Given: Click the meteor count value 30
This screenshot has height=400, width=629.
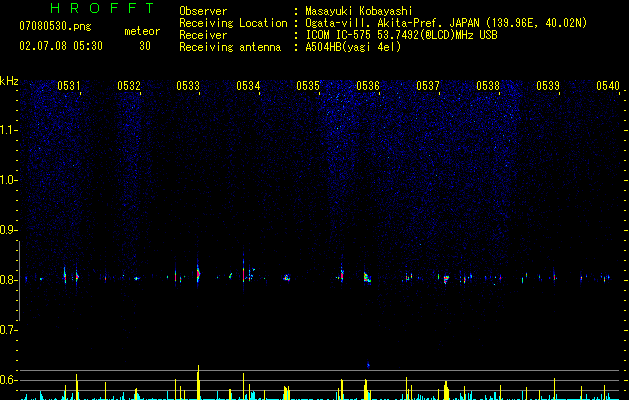Looking at the screenshot, I should [145, 46].
